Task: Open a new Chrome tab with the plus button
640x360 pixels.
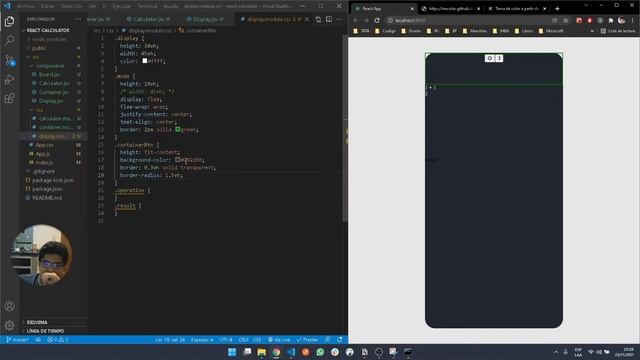Action: pos(557,9)
